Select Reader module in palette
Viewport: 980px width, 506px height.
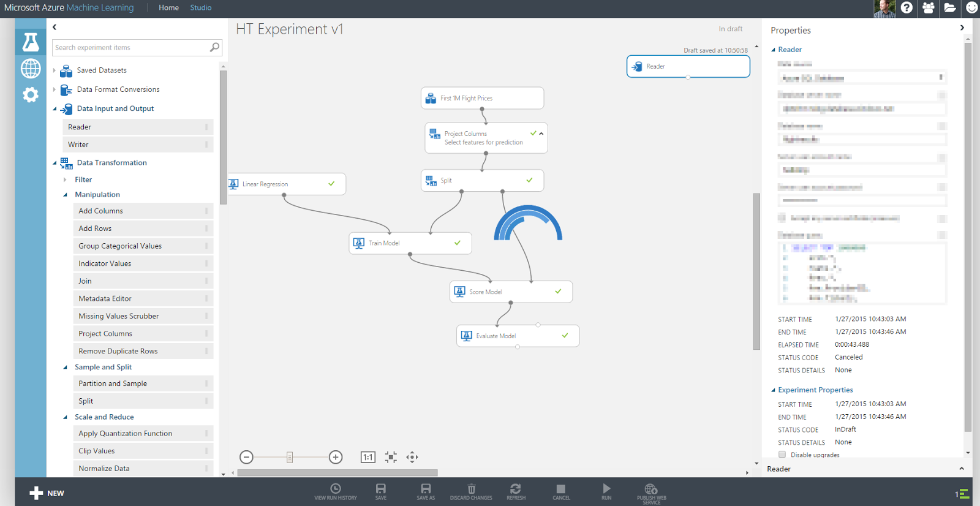click(138, 127)
